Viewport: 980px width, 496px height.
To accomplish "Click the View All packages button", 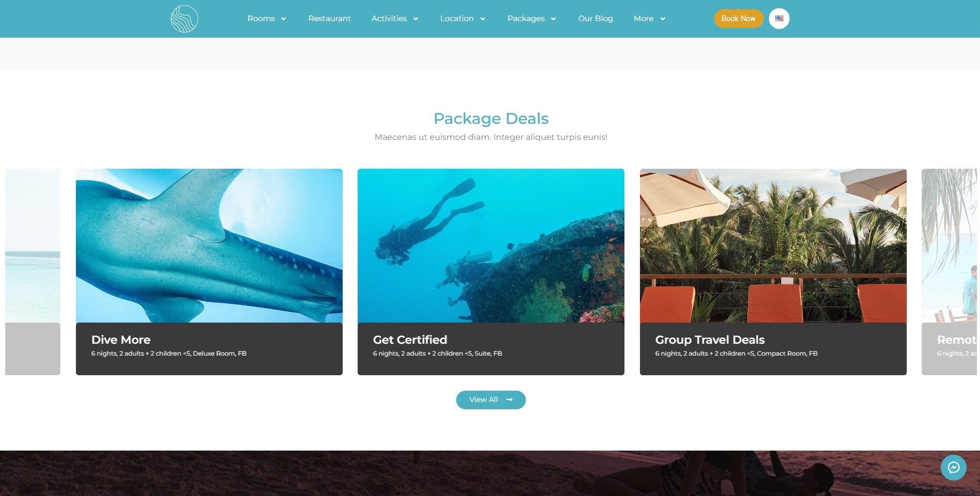I will tap(491, 399).
